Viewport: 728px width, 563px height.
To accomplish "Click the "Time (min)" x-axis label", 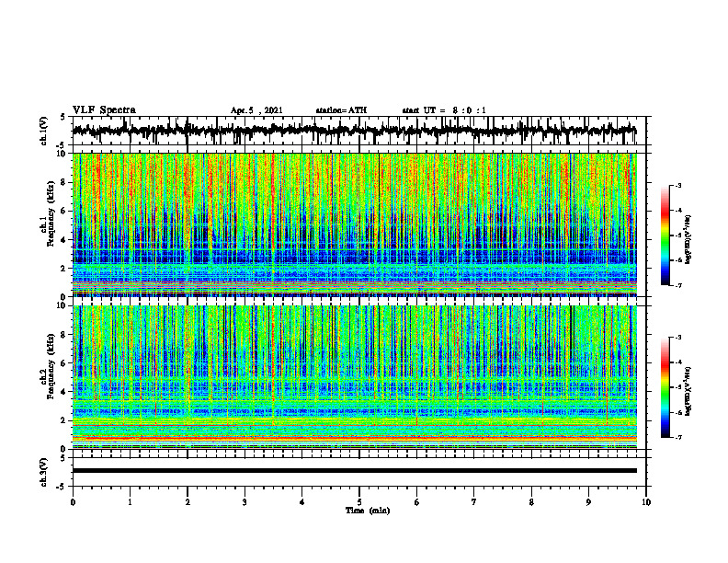I will [x=368, y=511].
